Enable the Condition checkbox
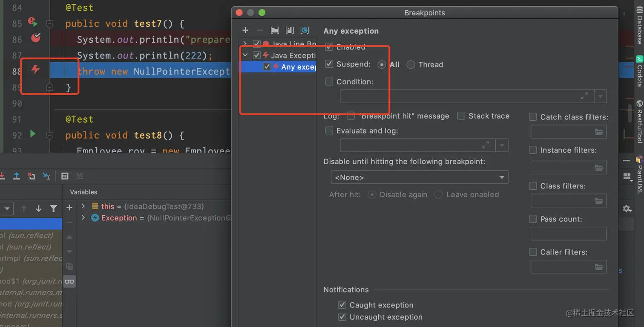The width and height of the screenshot is (644, 327). point(329,81)
